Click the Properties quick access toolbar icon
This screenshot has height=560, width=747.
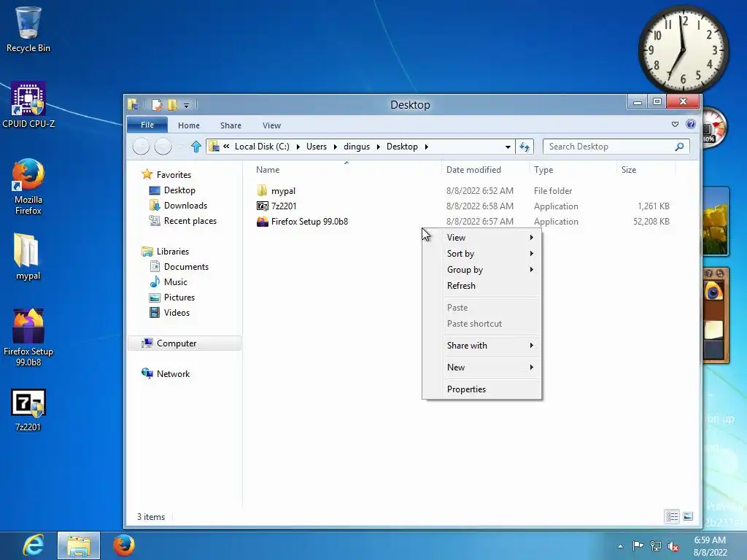[x=157, y=104]
